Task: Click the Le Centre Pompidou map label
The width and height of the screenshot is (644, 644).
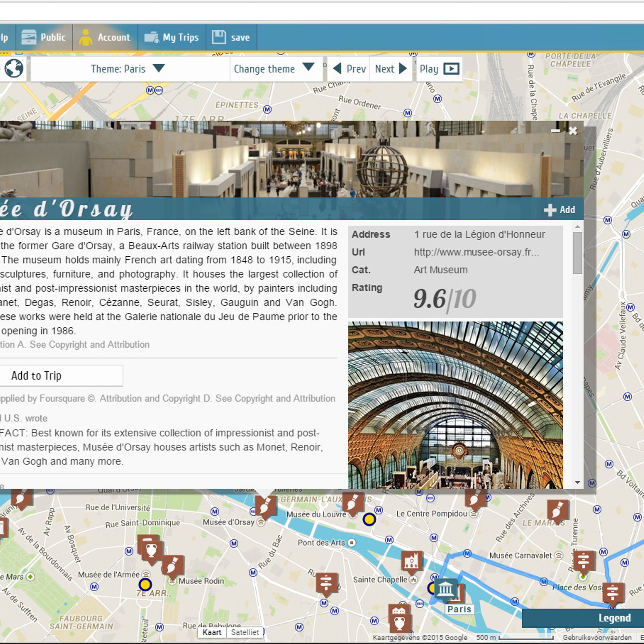Action: coord(431,514)
